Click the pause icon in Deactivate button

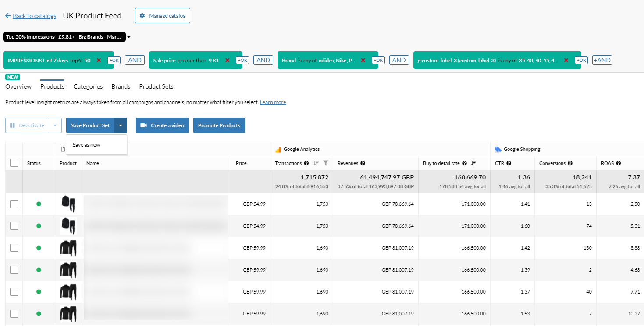coord(12,125)
